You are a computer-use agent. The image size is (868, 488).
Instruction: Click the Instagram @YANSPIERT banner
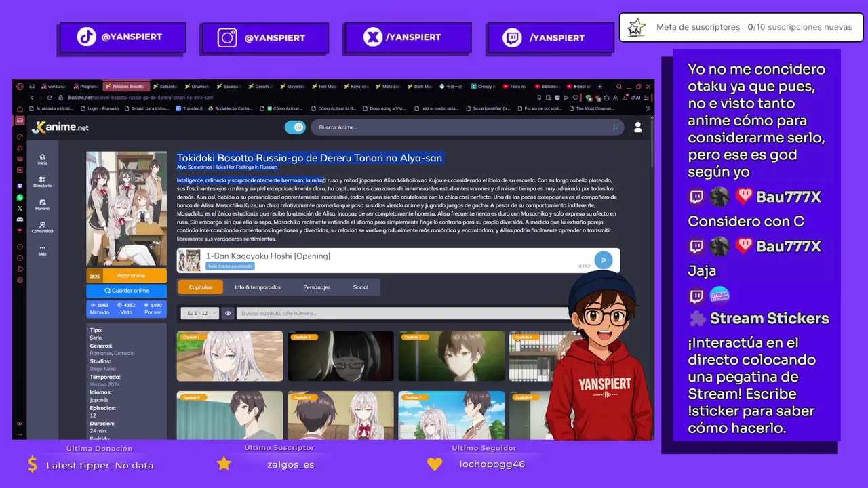(x=264, y=37)
